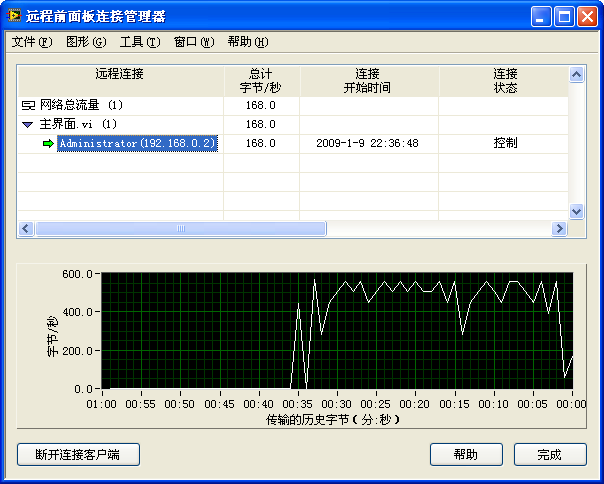This screenshot has width=604, height=484.
Task: Click the horizontal scrollbar thumb
Action: (x=180, y=229)
